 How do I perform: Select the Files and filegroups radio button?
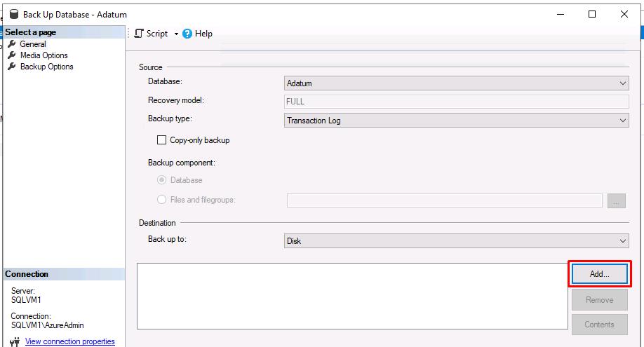click(162, 200)
